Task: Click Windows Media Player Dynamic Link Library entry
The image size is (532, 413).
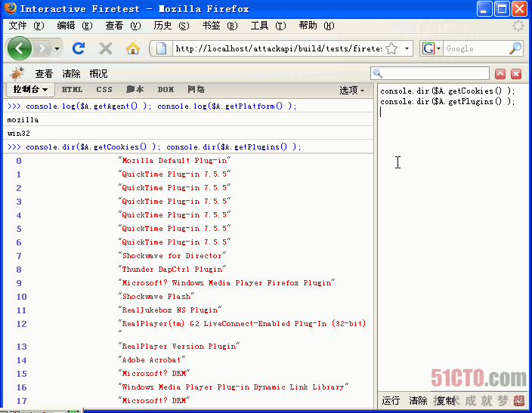Action: click(x=233, y=387)
